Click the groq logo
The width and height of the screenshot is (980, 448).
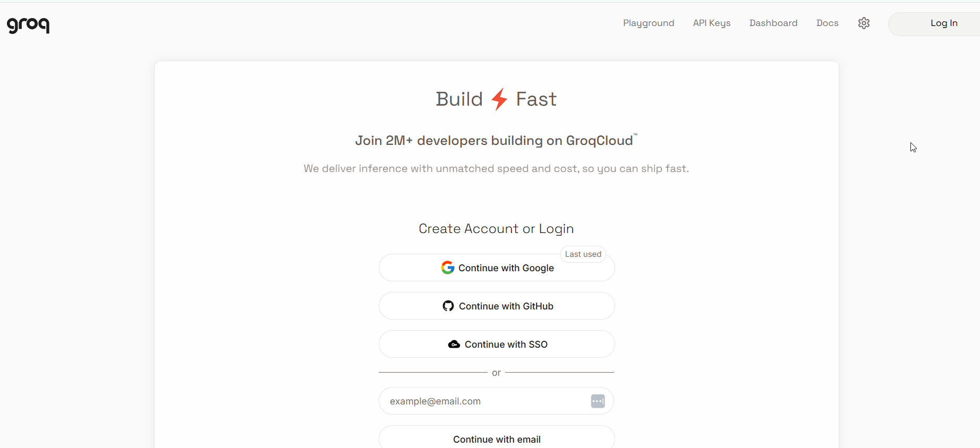click(28, 24)
